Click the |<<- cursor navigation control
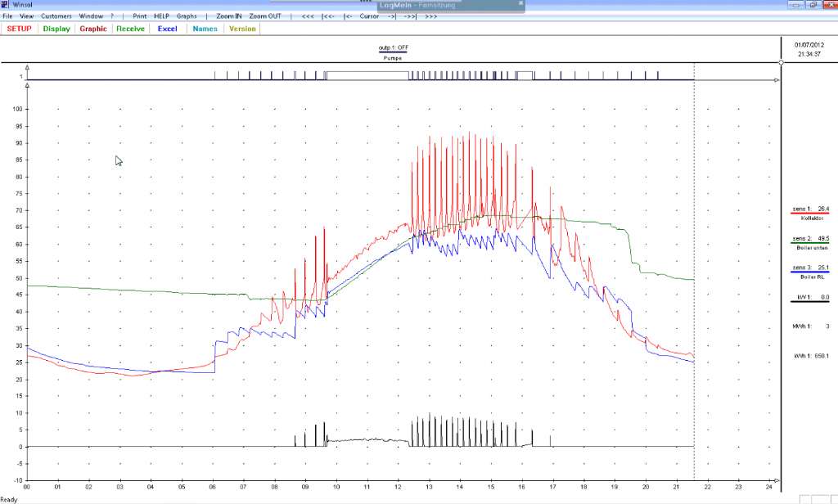The height and width of the screenshot is (504, 838). 328,16
